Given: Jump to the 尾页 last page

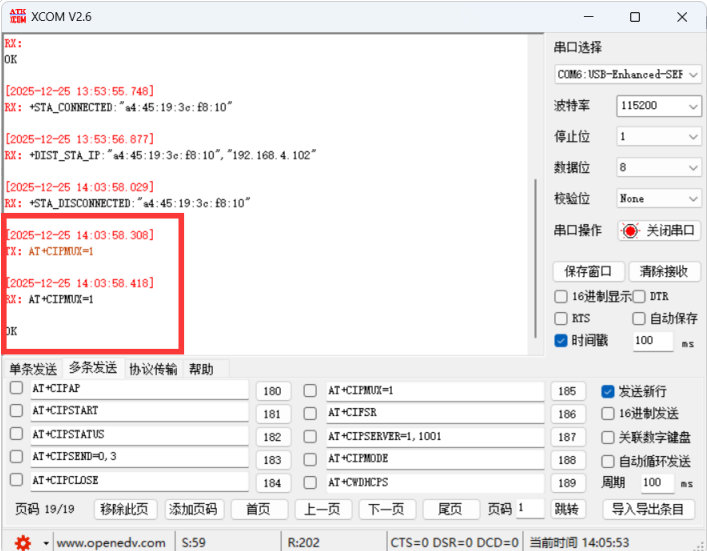Looking at the screenshot, I should pyautogui.click(x=450, y=510).
